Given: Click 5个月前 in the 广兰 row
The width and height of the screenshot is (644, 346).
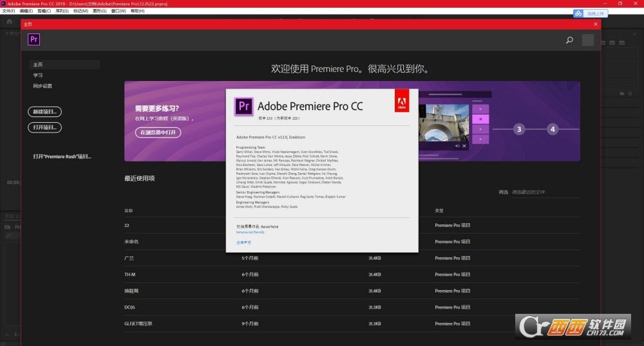Looking at the screenshot, I should click(250, 259).
